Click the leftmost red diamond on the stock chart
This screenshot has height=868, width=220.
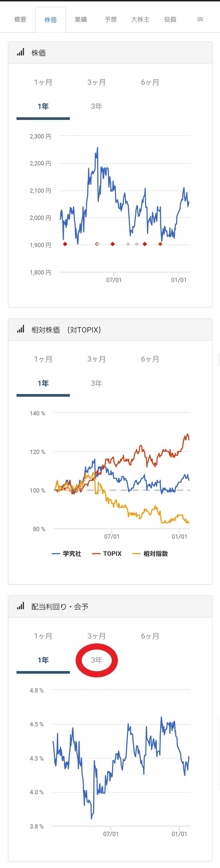click(x=66, y=243)
